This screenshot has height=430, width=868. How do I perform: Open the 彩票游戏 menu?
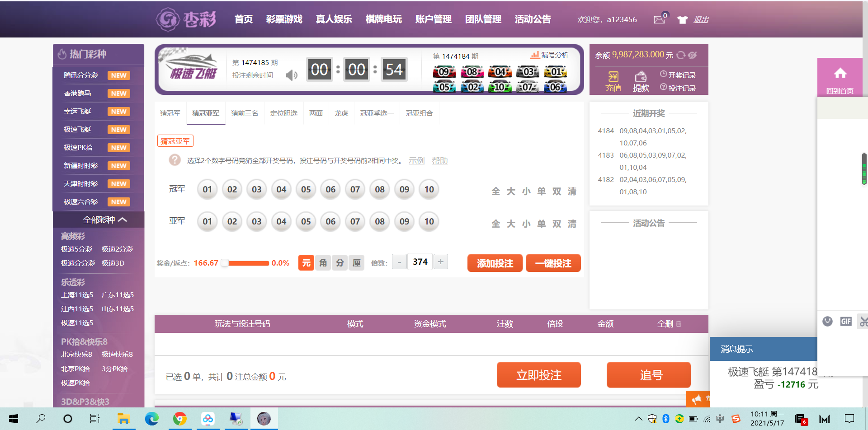pyautogui.click(x=284, y=19)
